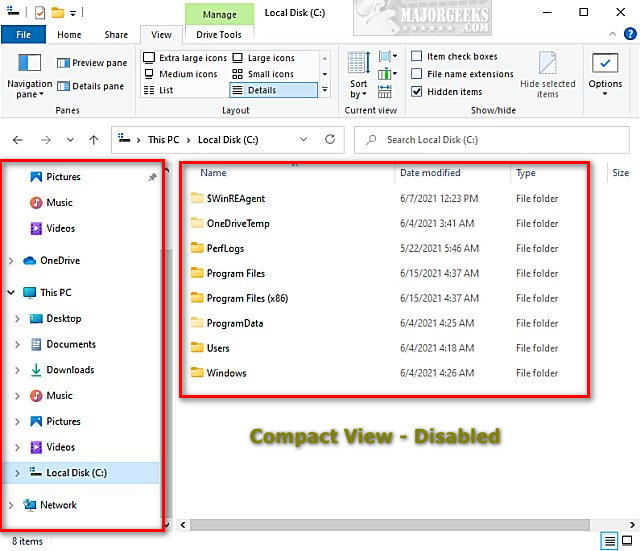Switch layout to Extra large icons

[x=185, y=58]
